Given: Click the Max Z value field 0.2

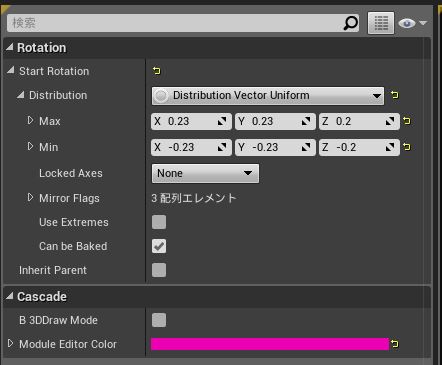Looking at the screenshot, I should [x=359, y=121].
